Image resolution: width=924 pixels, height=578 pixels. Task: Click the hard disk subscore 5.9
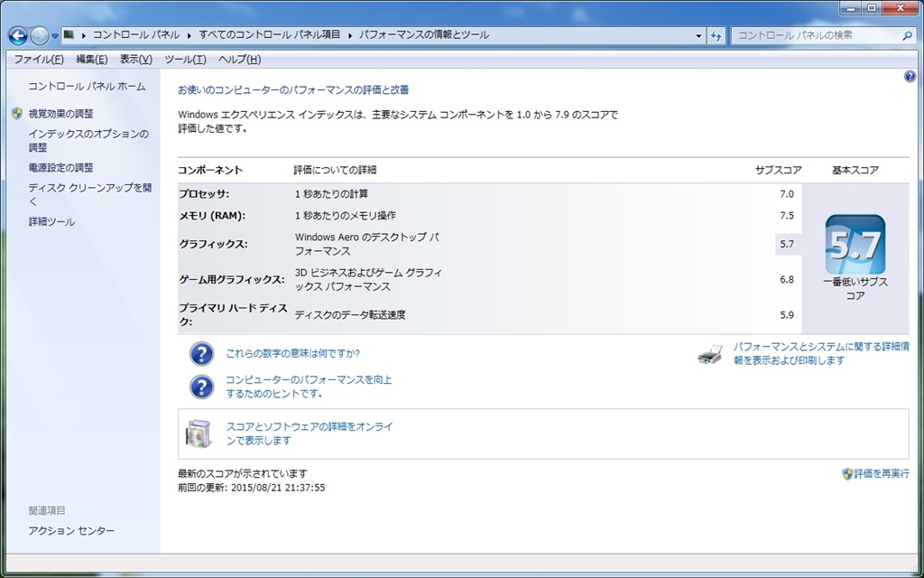787,315
